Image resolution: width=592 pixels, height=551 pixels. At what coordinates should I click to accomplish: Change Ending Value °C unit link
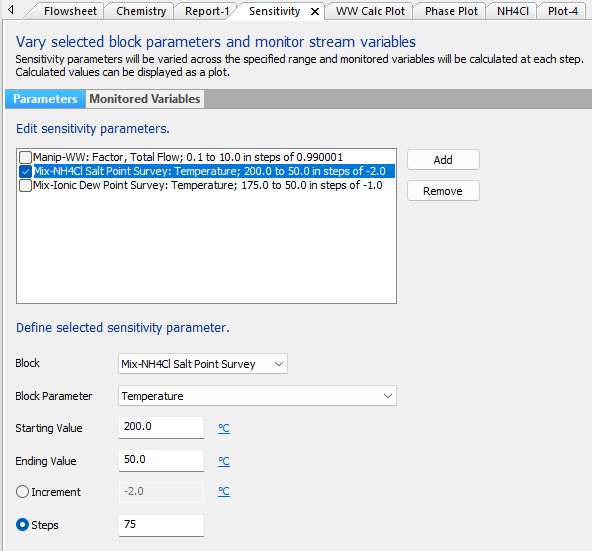pyautogui.click(x=224, y=461)
